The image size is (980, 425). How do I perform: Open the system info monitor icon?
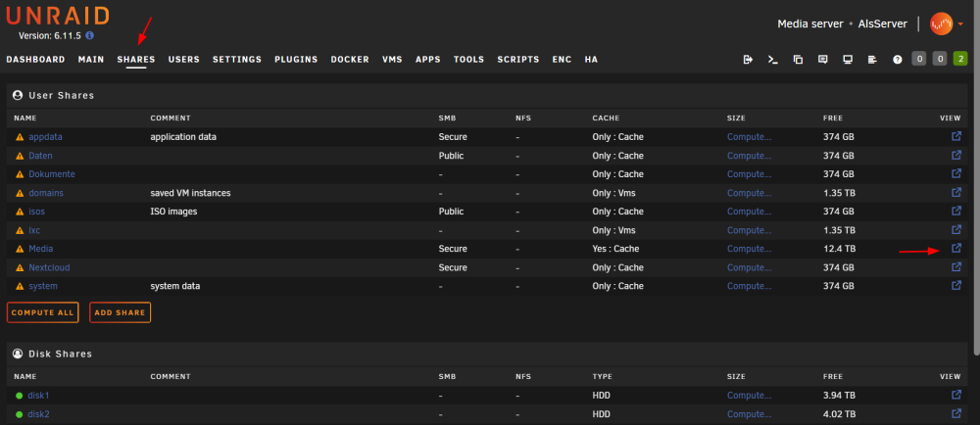[848, 60]
